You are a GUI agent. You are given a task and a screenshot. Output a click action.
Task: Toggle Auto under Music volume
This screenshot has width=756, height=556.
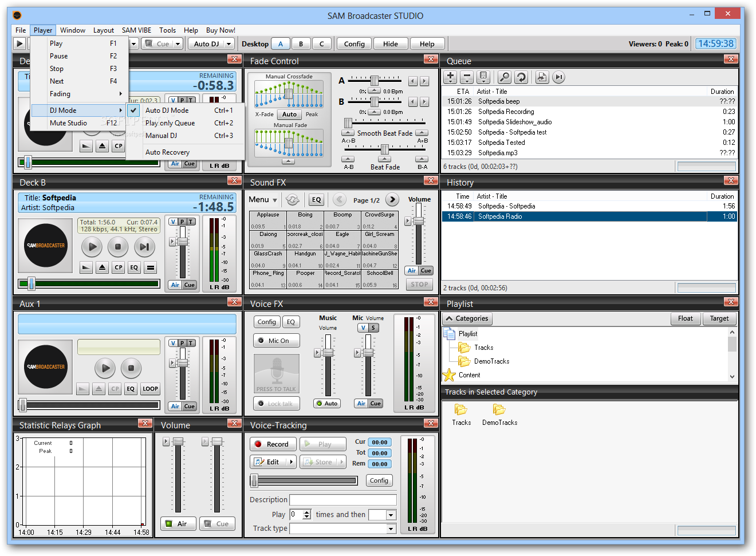tap(327, 404)
